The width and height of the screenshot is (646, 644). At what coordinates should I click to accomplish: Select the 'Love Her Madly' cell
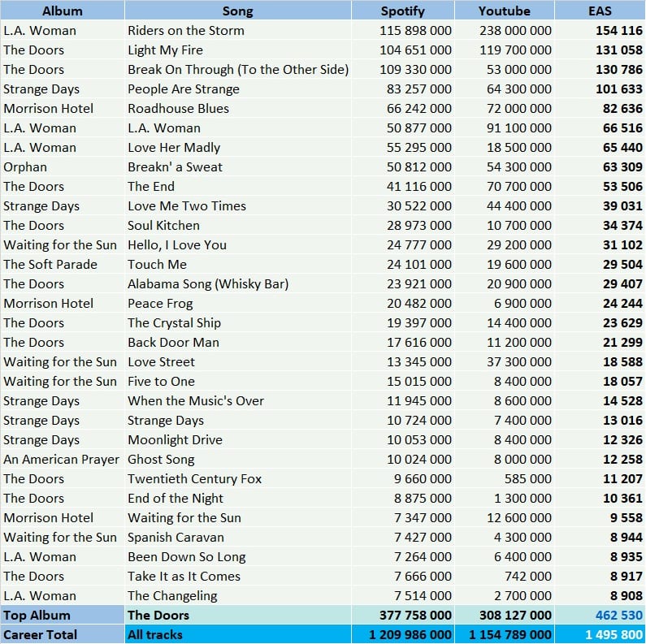coord(238,148)
